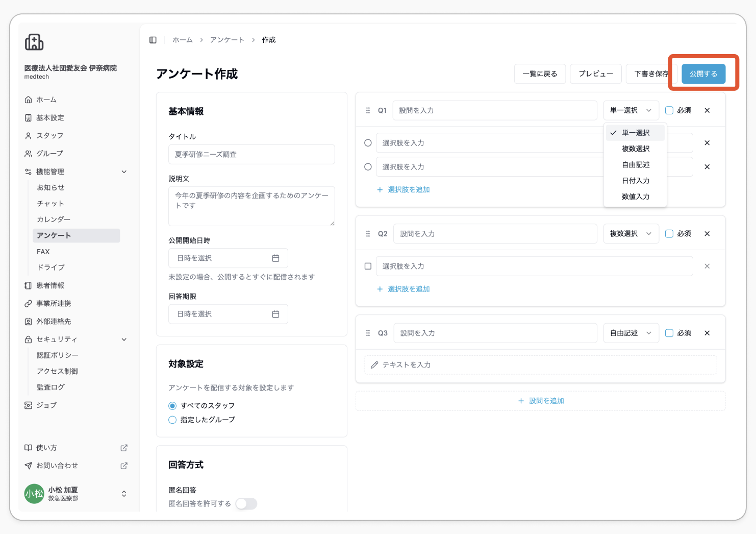Open the 回答期限 calendar icon

pos(275,314)
